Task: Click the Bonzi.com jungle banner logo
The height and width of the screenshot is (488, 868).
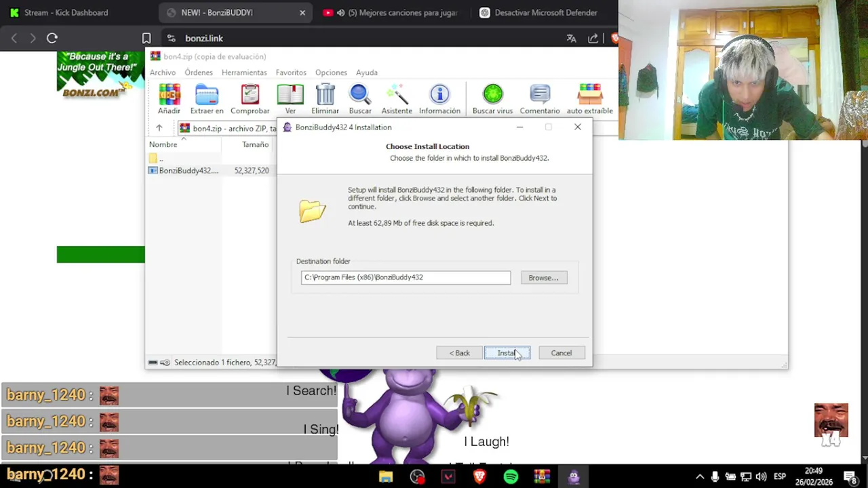Action: pos(100,75)
